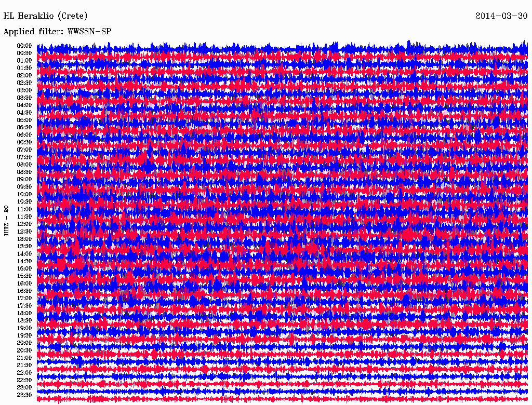The width and height of the screenshot is (532, 405).
Task: Click the '15:00' time label
Action: click(24, 268)
